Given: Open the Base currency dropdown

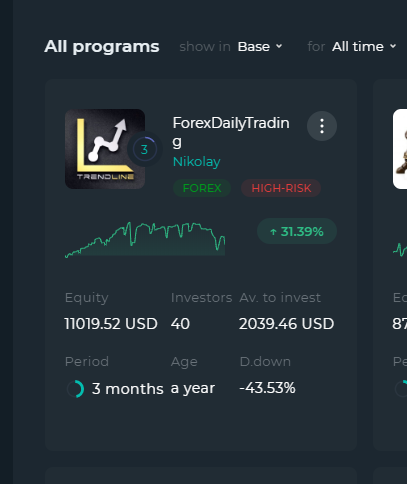Looking at the screenshot, I should 260,47.
